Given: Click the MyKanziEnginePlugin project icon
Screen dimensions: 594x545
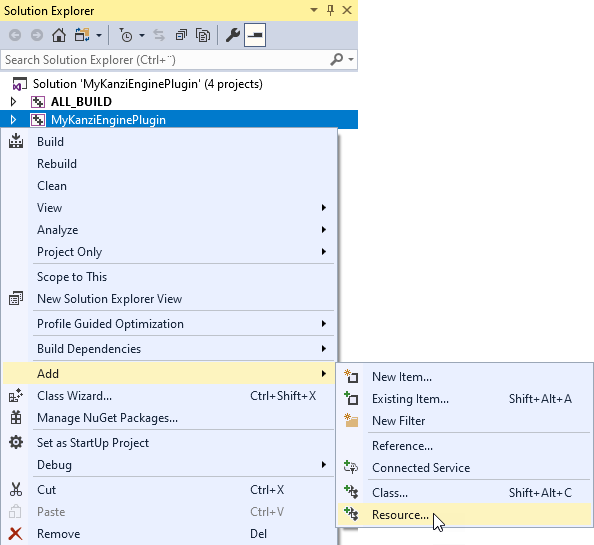Looking at the screenshot, I should coord(38,120).
